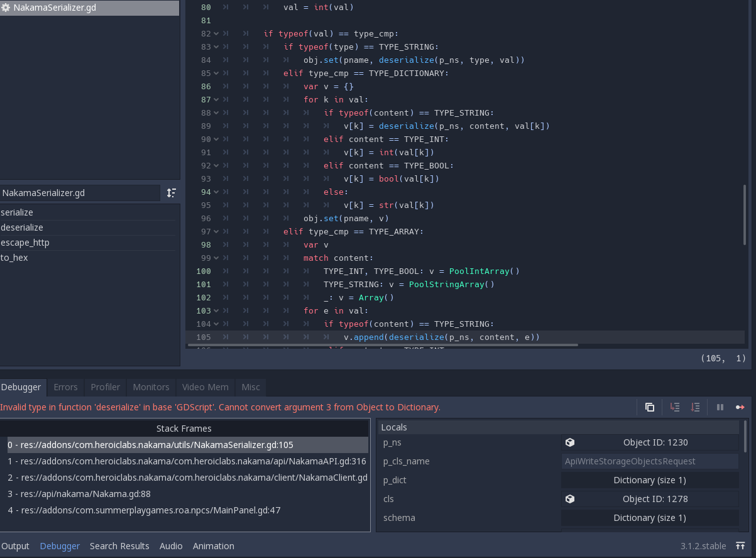Fold the elif block at line 92
This screenshot has height=558, width=756.
click(x=216, y=166)
